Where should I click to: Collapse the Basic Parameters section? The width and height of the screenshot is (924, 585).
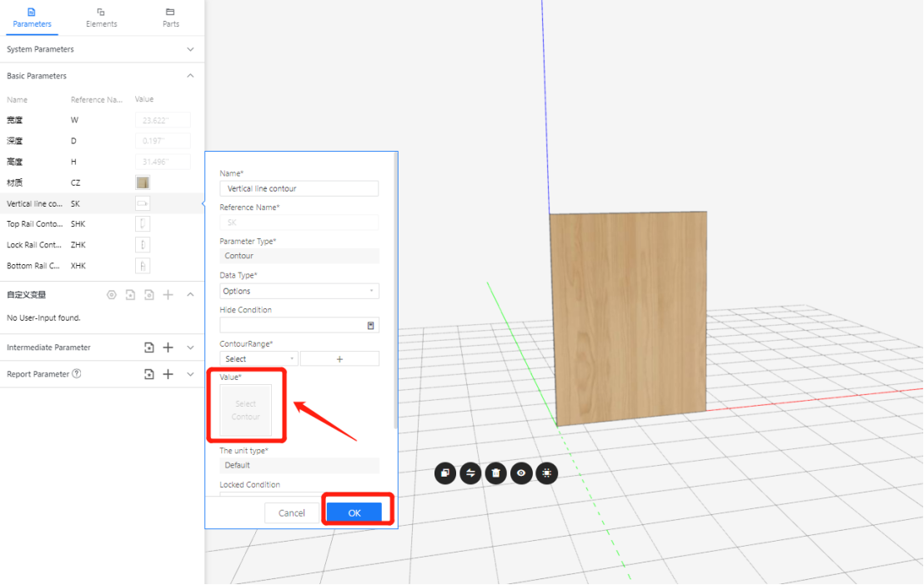[190, 76]
